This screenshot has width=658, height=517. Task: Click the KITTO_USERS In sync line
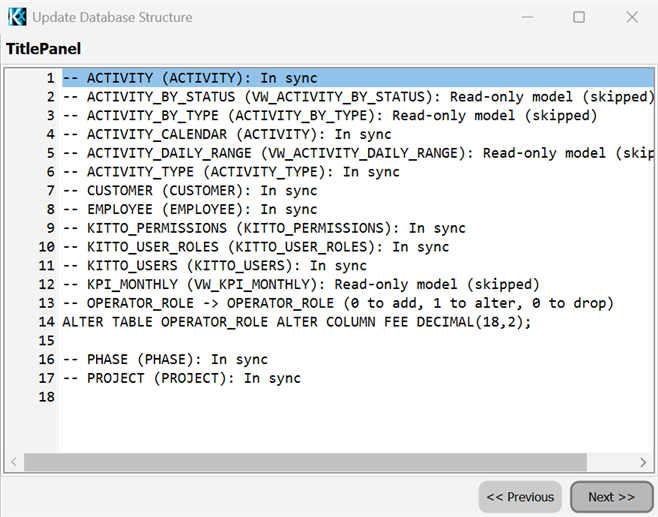point(215,266)
